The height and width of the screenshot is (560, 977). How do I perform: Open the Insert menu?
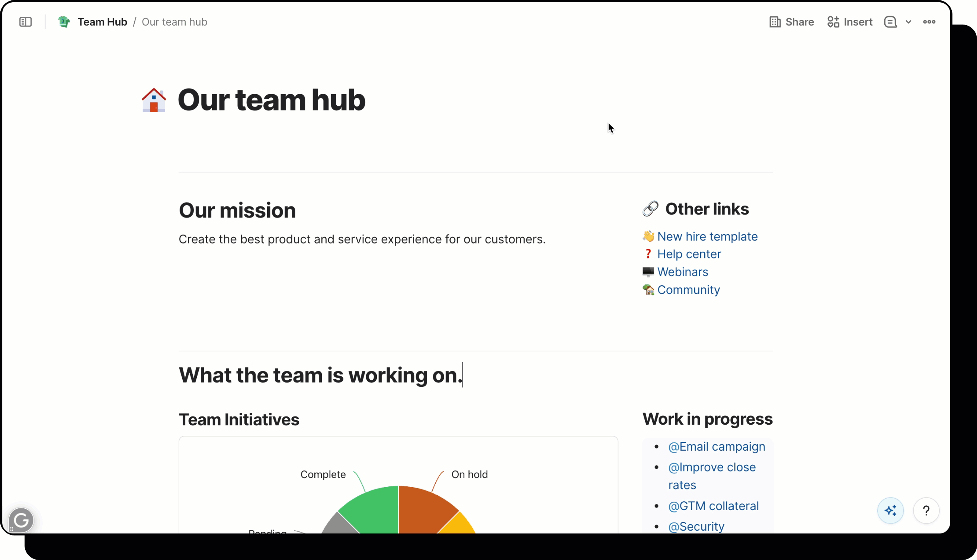pyautogui.click(x=850, y=22)
